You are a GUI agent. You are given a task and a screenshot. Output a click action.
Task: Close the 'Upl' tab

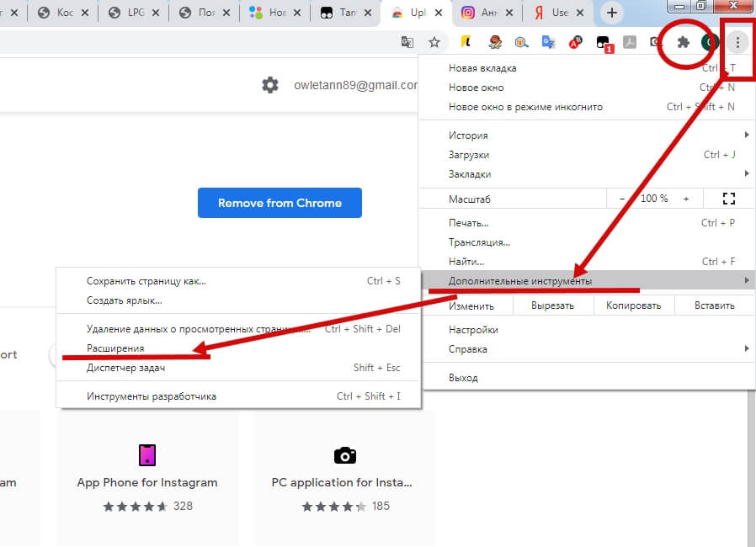pyautogui.click(x=439, y=13)
